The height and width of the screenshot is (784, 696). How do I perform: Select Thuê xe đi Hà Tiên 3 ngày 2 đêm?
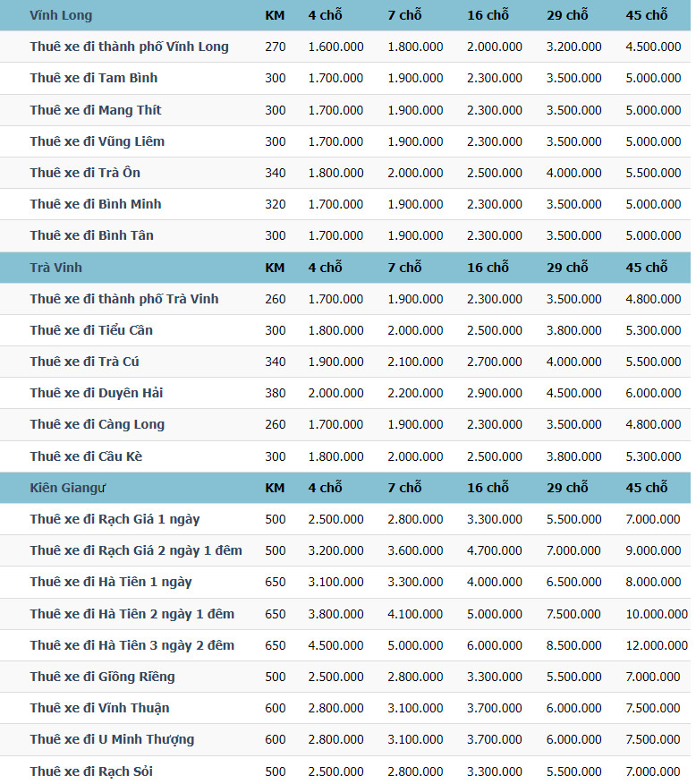click(x=132, y=645)
